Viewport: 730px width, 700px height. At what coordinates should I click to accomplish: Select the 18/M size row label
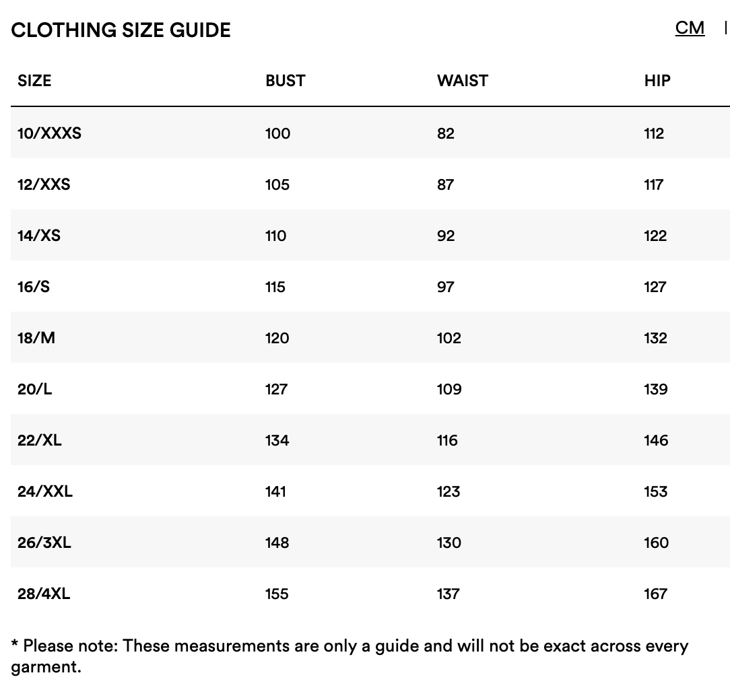pyautogui.click(x=36, y=338)
